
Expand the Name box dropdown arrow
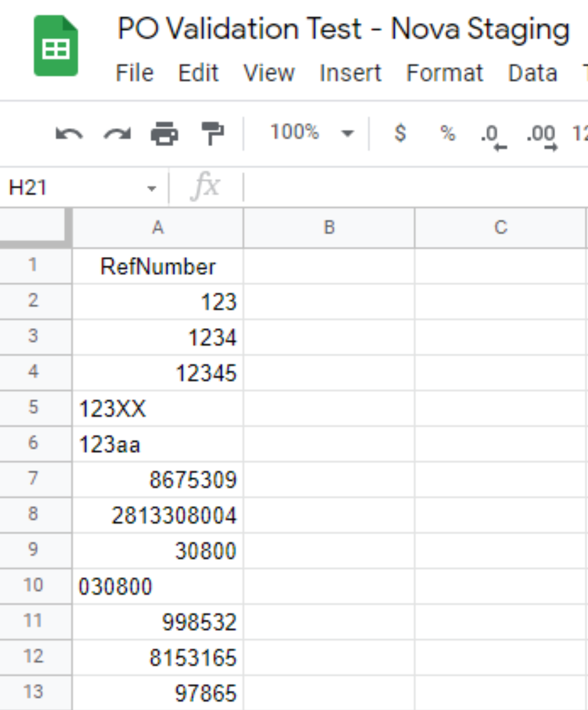coord(152,188)
